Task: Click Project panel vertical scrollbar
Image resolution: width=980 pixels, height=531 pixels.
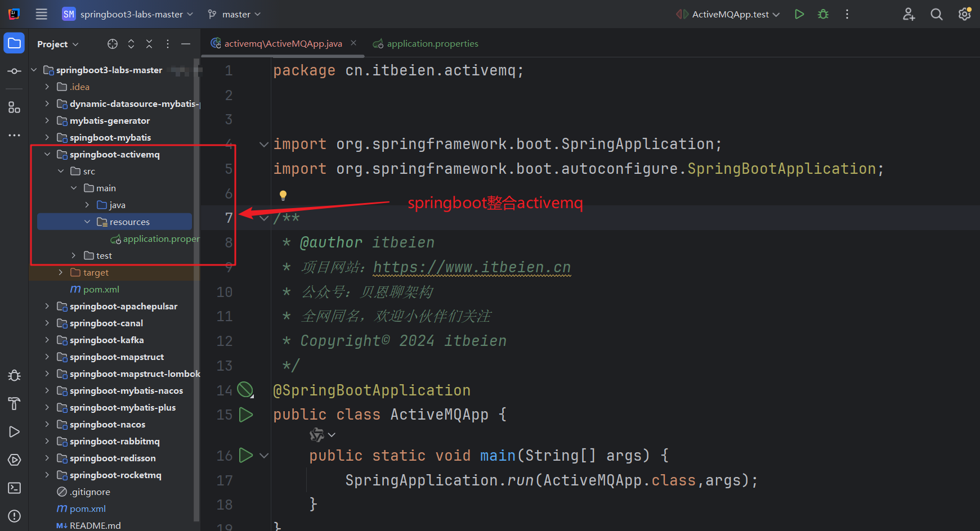Action: (196, 290)
